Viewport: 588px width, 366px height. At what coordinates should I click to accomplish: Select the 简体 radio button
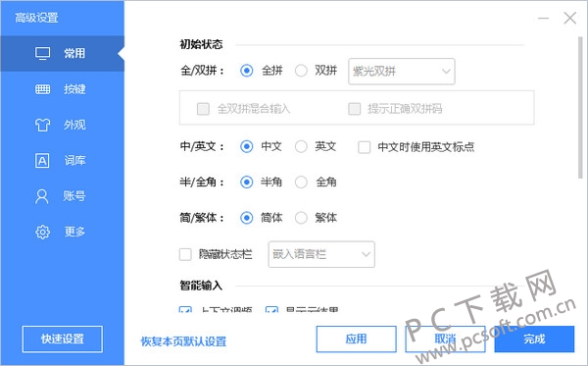pos(246,218)
